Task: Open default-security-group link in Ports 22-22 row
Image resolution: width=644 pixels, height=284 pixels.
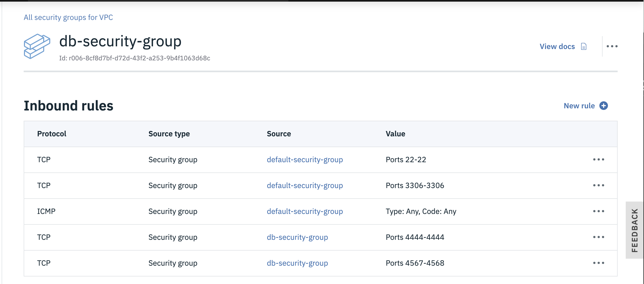Action: [x=305, y=160]
